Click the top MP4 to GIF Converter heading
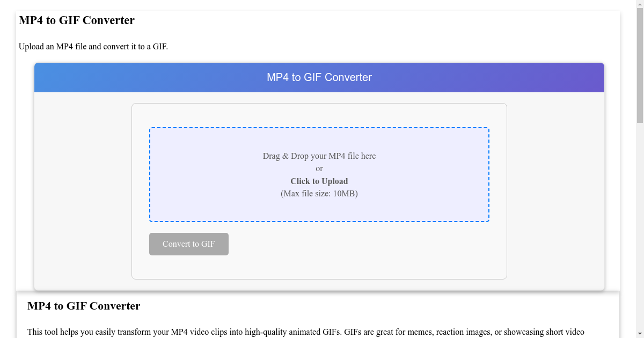Image resolution: width=644 pixels, height=338 pixels. click(77, 20)
